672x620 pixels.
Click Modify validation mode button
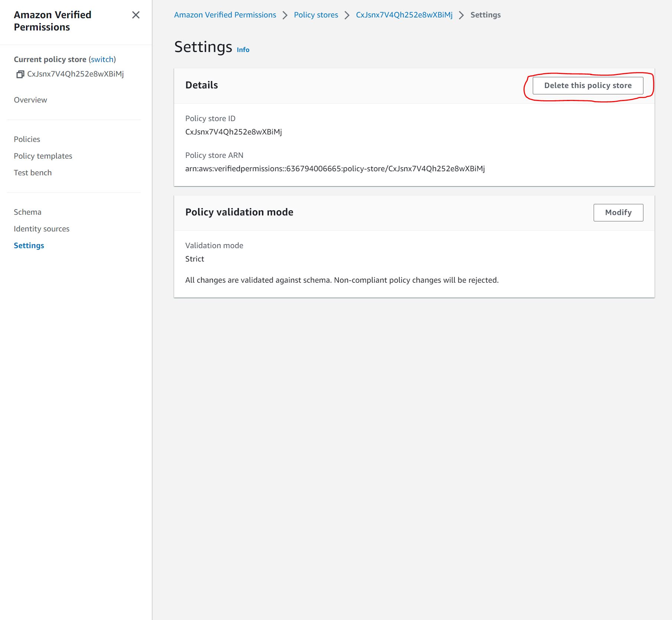click(x=618, y=212)
